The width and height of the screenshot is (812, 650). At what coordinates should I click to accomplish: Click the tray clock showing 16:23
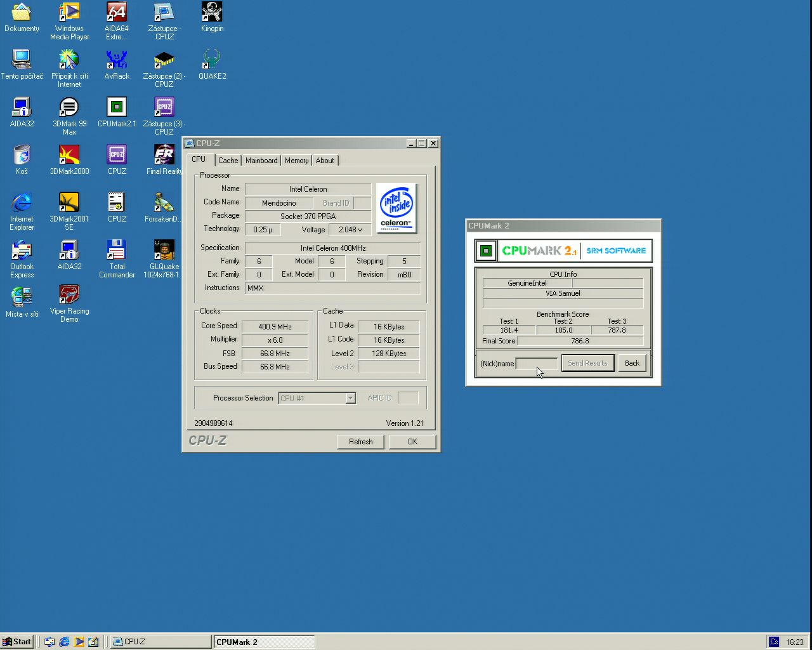coord(794,642)
